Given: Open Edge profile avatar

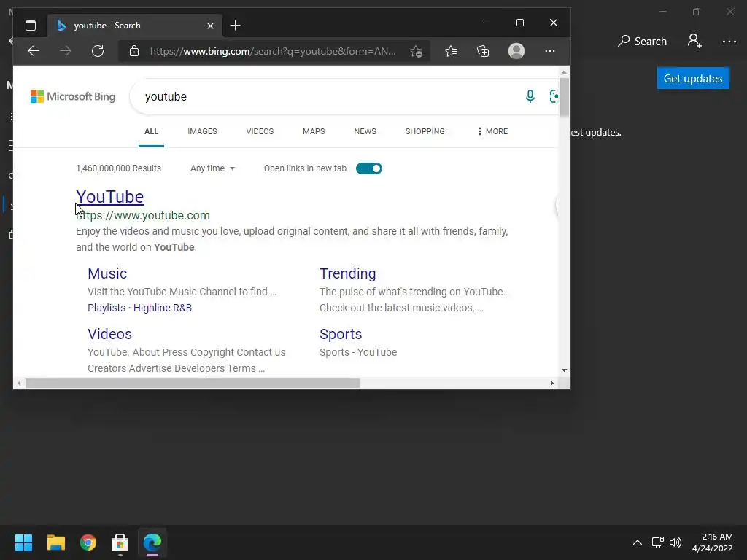Looking at the screenshot, I should 516,51.
